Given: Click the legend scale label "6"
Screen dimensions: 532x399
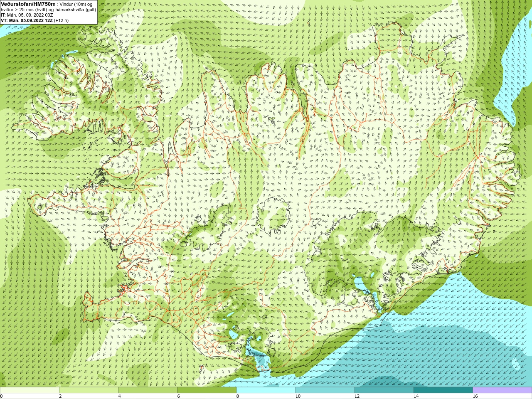Looking at the screenshot, I should pos(178,396).
